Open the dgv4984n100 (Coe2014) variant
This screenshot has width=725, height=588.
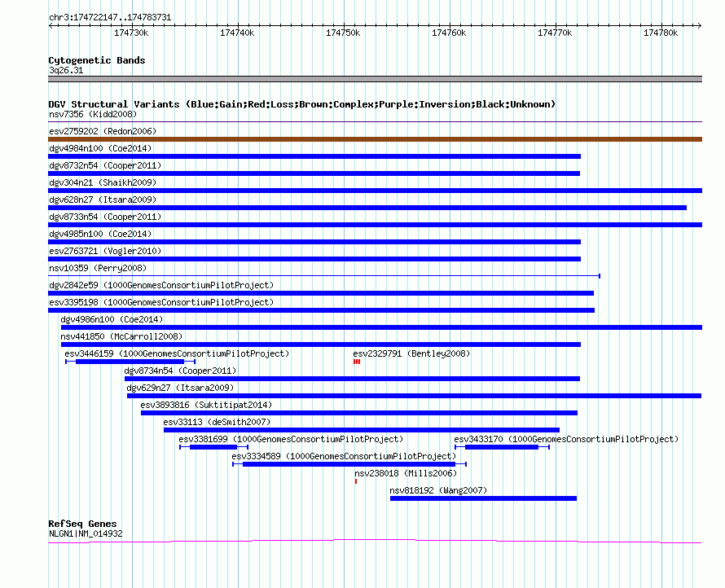click(100, 148)
